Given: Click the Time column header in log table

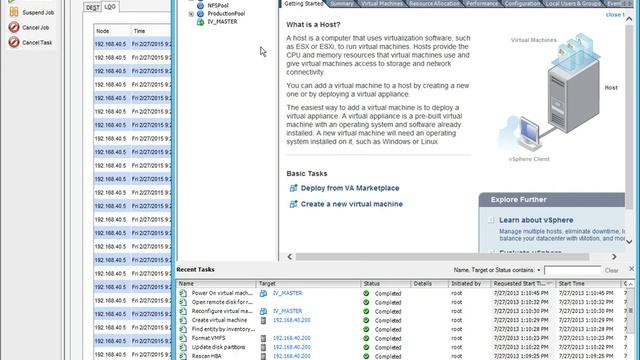Looking at the screenshot, I should click(151, 31).
